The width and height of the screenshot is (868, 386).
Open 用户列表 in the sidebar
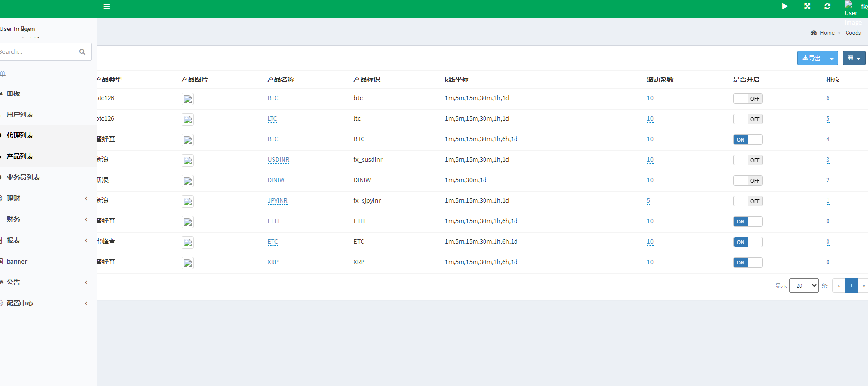[x=20, y=114]
